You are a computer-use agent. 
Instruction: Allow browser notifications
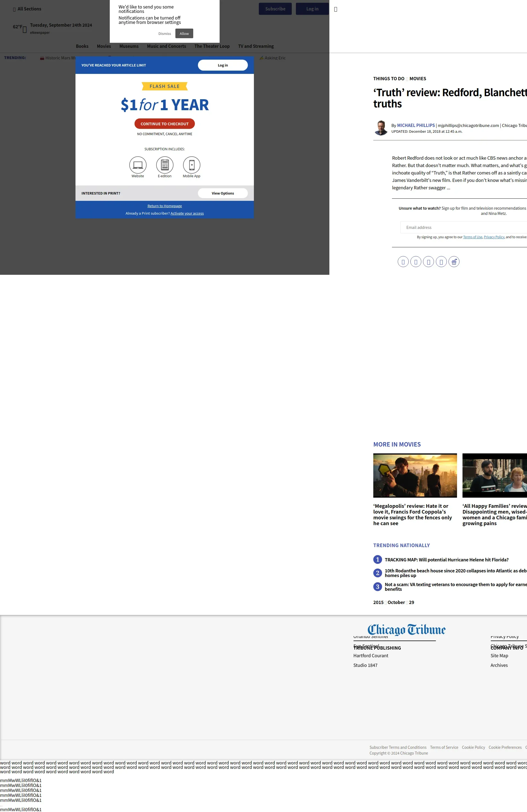click(x=184, y=34)
